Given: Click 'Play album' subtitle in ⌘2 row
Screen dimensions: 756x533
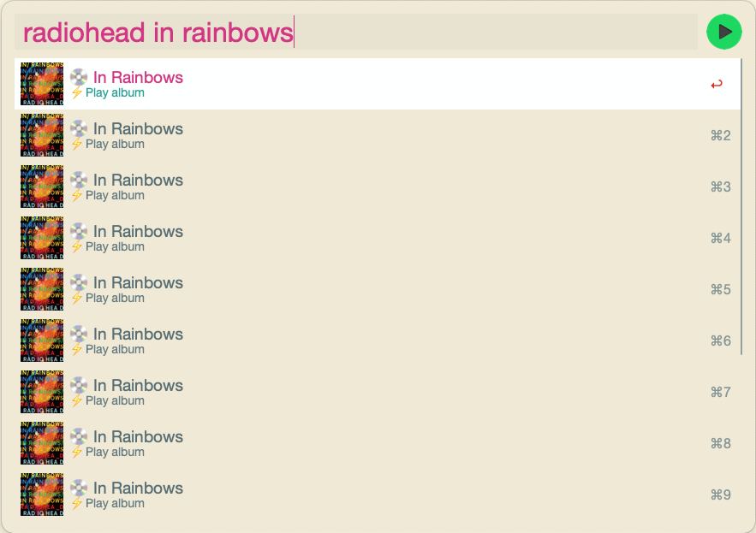Looking at the screenshot, I should pyautogui.click(x=115, y=144).
